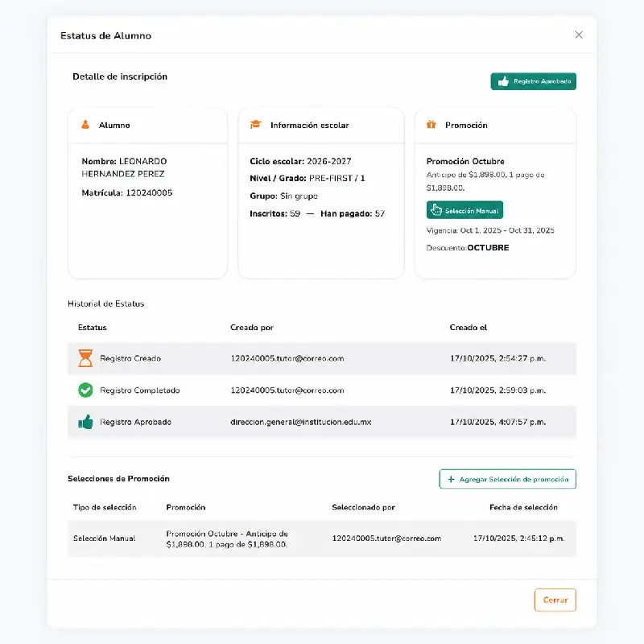Click Agregar Selección de promoción button
The image size is (644, 644).
[508, 479]
